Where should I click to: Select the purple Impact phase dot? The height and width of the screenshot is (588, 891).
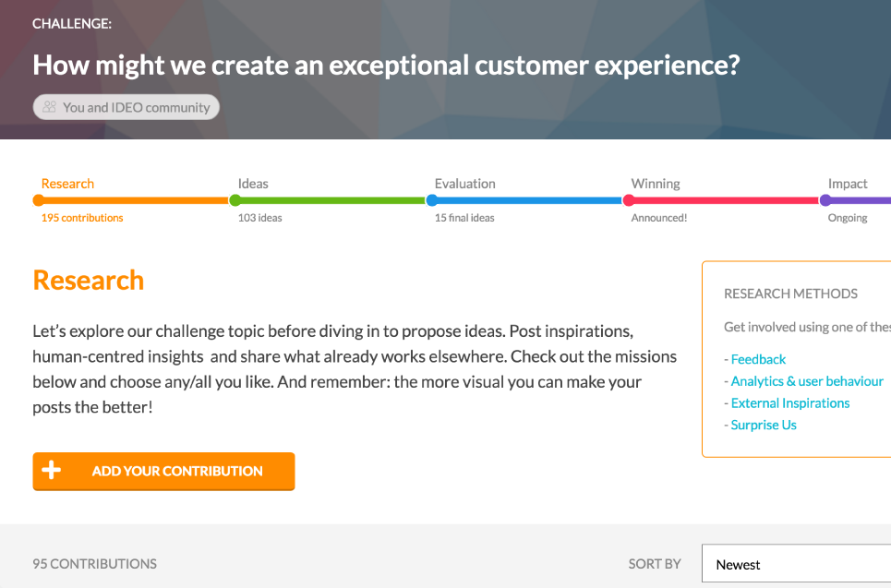click(x=826, y=199)
